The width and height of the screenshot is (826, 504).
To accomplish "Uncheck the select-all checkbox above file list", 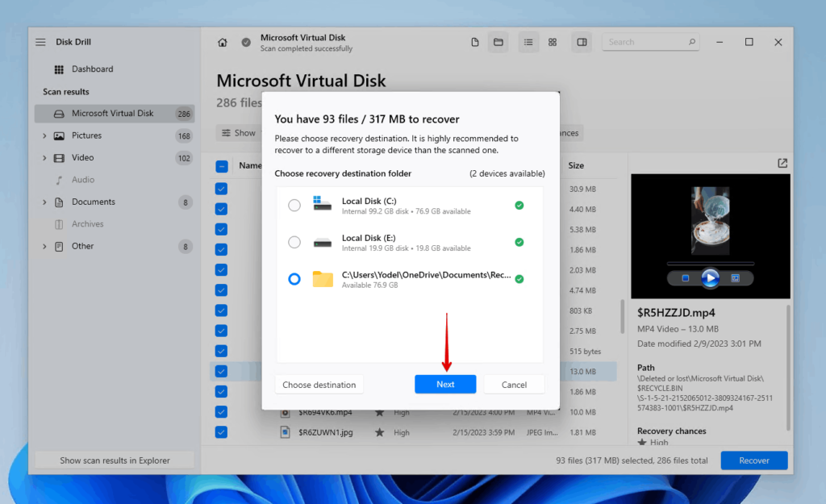I will click(221, 165).
